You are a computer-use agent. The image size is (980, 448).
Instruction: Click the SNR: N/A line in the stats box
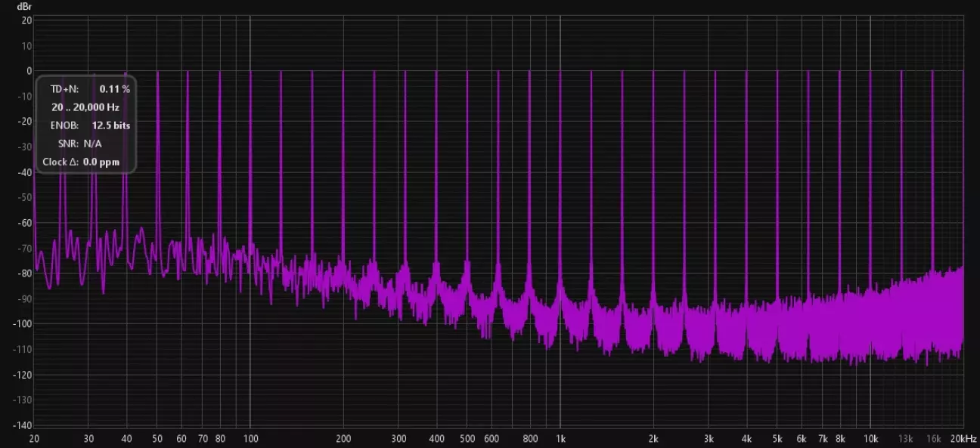pos(80,144)
